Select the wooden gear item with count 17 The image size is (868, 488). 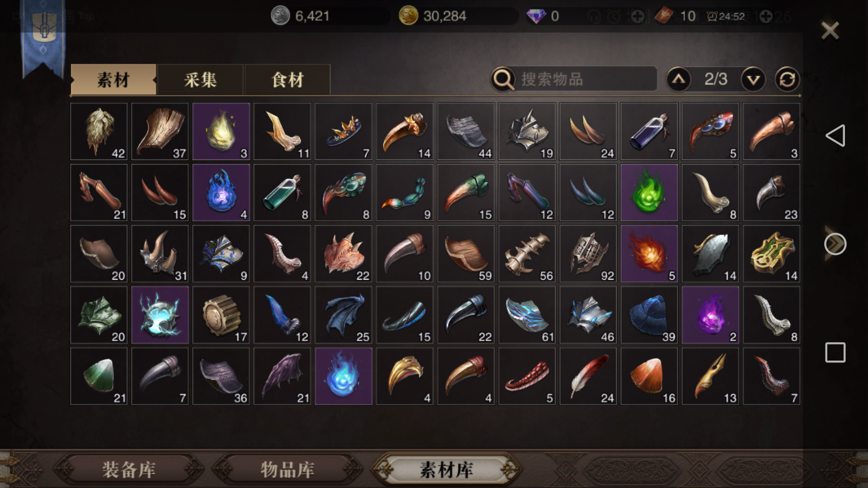tap(221, 315)
